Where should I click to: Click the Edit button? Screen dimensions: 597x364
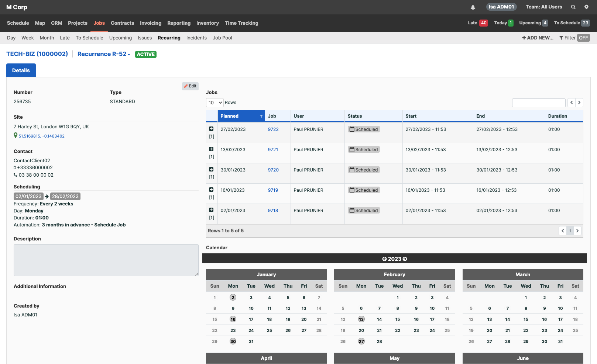[x=190, y=86]
